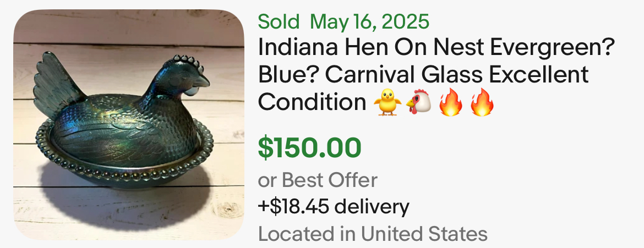Click the green "Sold" status label
The height and width of the screenshot is (248, 644).
279,21
